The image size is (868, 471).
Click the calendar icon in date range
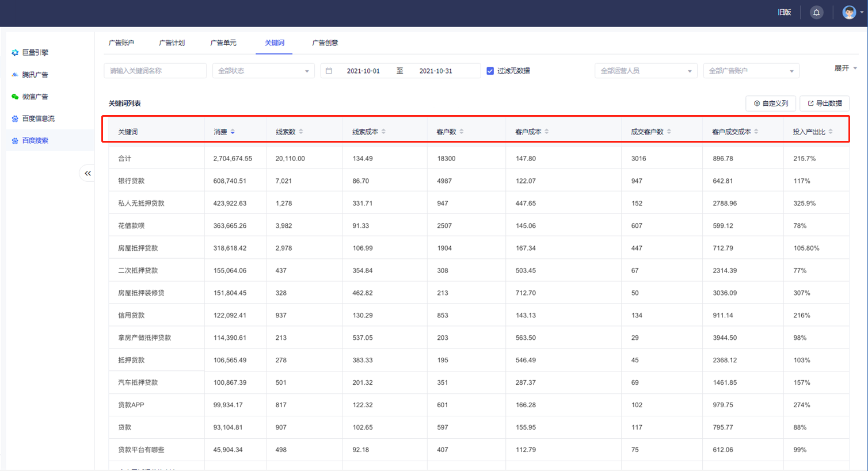329,71
